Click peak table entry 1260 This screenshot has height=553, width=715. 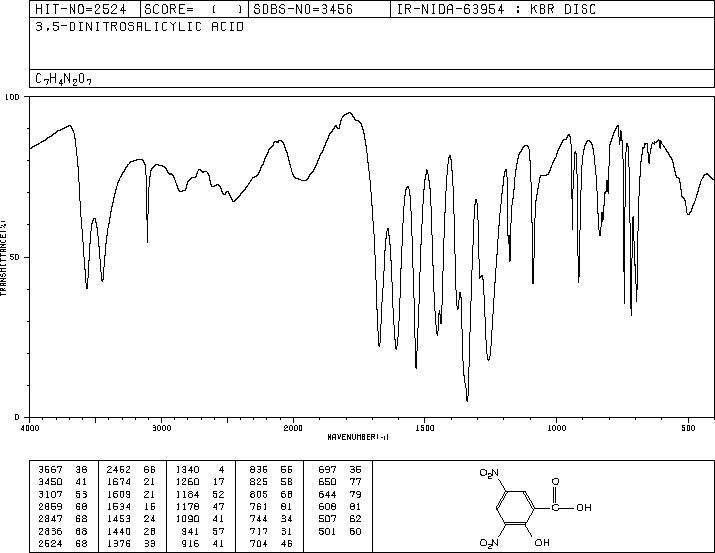[187, 482]
